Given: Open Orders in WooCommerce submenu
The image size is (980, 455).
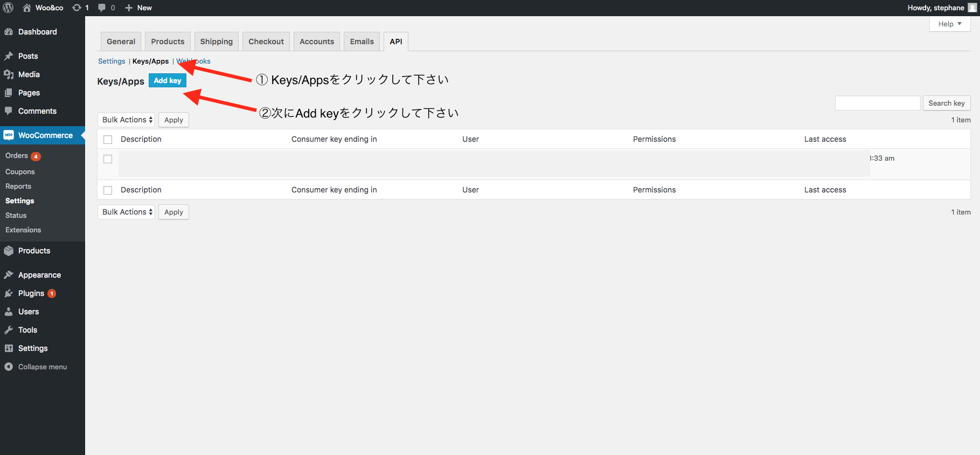Looking at the screenshot, I should click(x=17, y=156).
